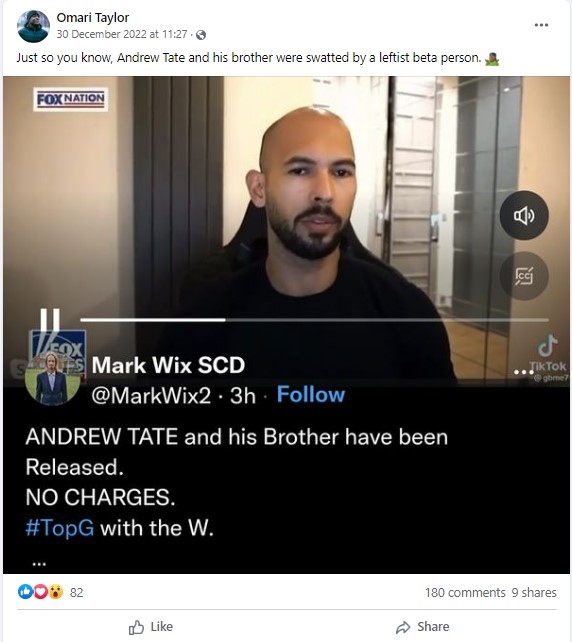
Task: Toggle video sound with speaker icon
Action: coord(524,215)
